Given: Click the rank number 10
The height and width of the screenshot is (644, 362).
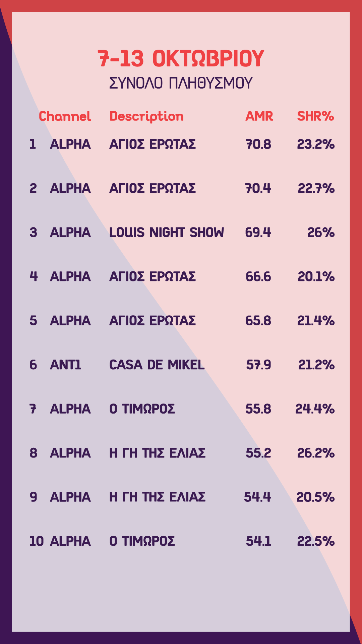Looking at the screenshot, I should pos(37,541).
